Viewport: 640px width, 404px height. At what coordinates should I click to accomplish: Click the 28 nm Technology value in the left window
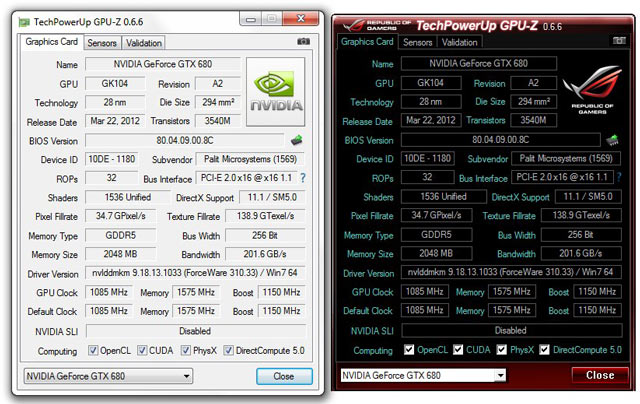[115, 102]
